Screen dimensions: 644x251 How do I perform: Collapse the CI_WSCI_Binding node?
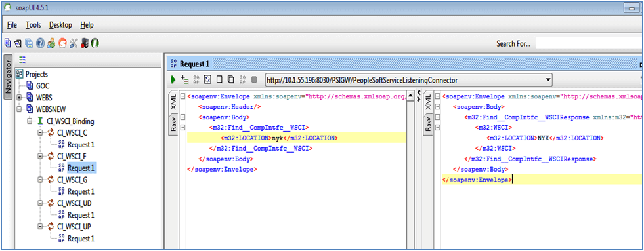[x=30, y=121]
